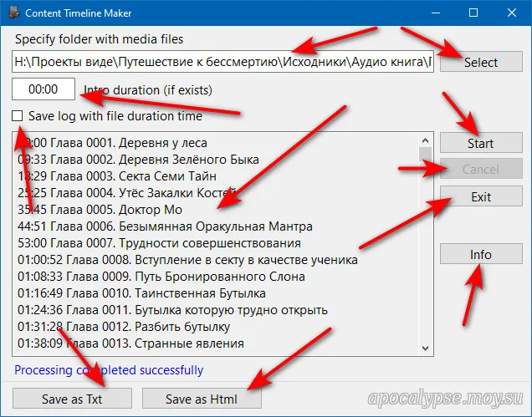The width and height of the screenshot is (532, 417).
Task: Maximize the Content Timeline Maker window
Action: [473, 13]
